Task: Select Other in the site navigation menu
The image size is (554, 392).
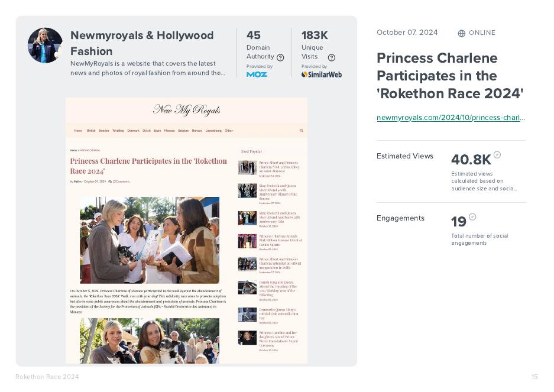Action: click(x=229, y=131)
